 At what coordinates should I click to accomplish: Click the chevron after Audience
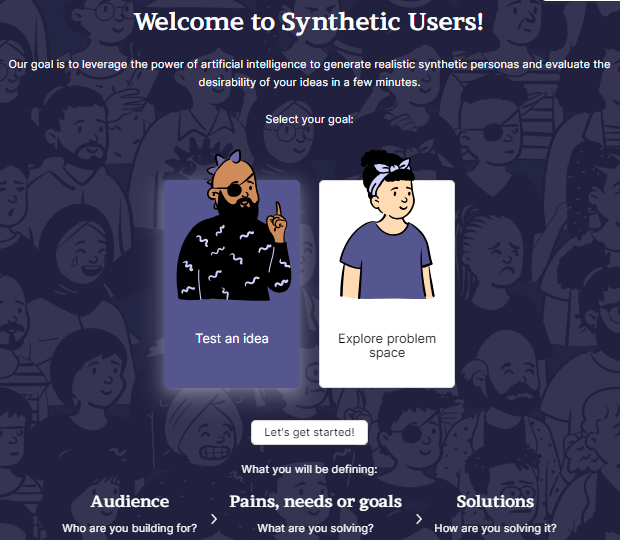(x=214, y=519)
